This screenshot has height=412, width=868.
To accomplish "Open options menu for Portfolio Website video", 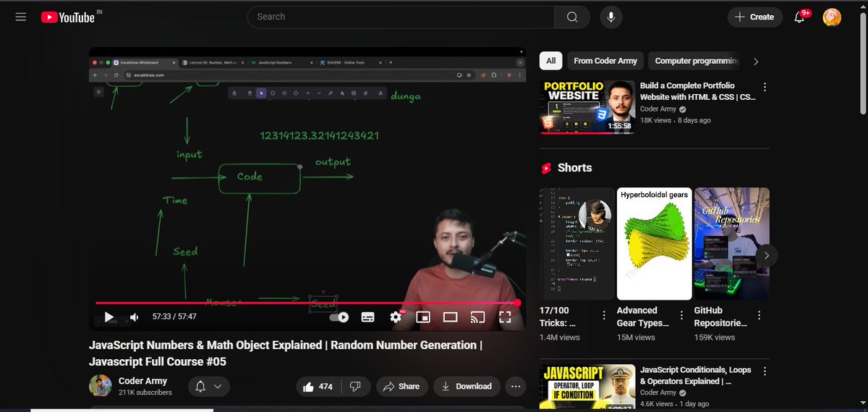I will pyautogui.click(x=765, y=87).
